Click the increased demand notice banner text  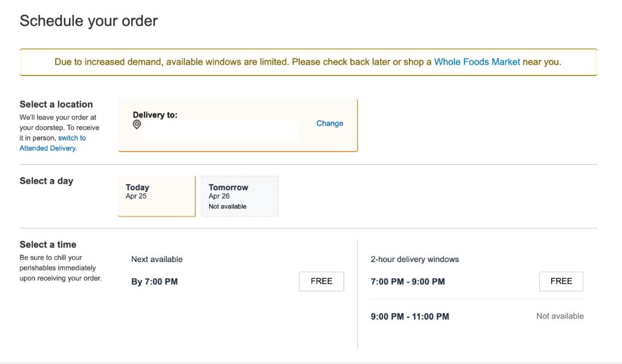pos(242,62)
